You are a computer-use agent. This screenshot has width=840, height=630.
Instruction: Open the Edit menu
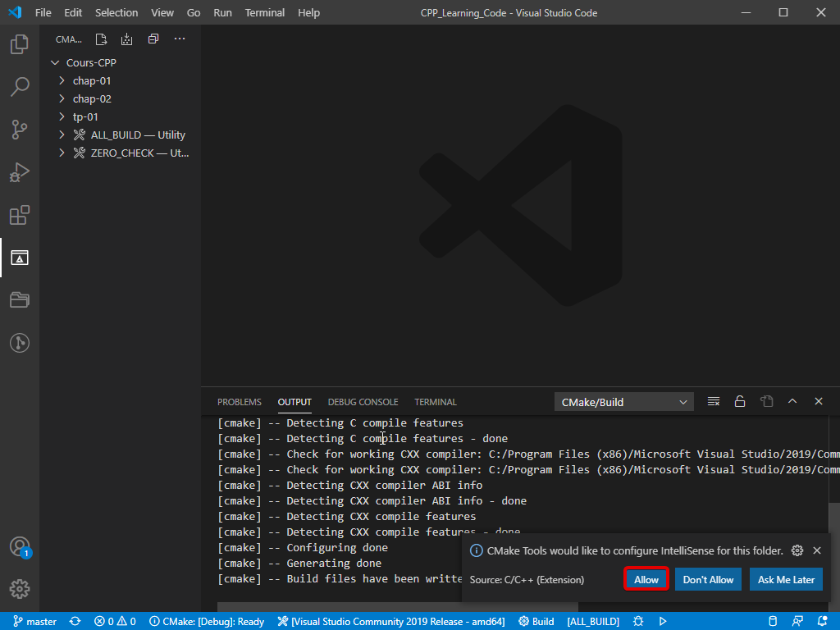click(73, 13)
